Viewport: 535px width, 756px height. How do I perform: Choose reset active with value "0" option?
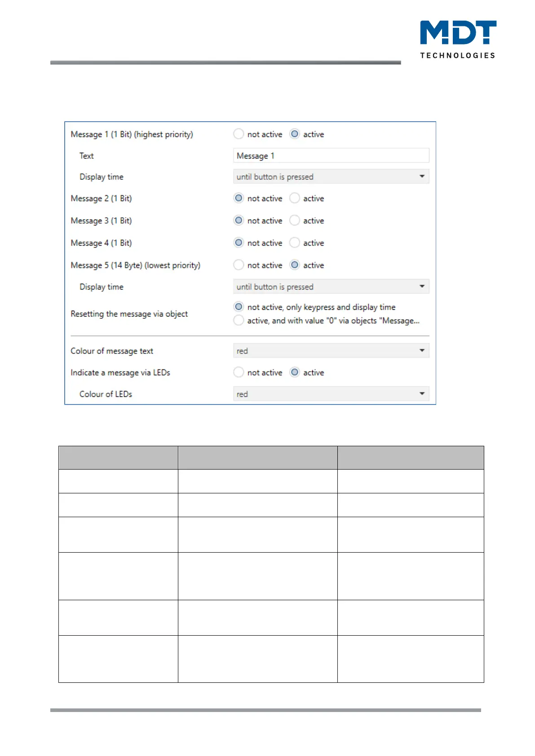pos(239,320)
